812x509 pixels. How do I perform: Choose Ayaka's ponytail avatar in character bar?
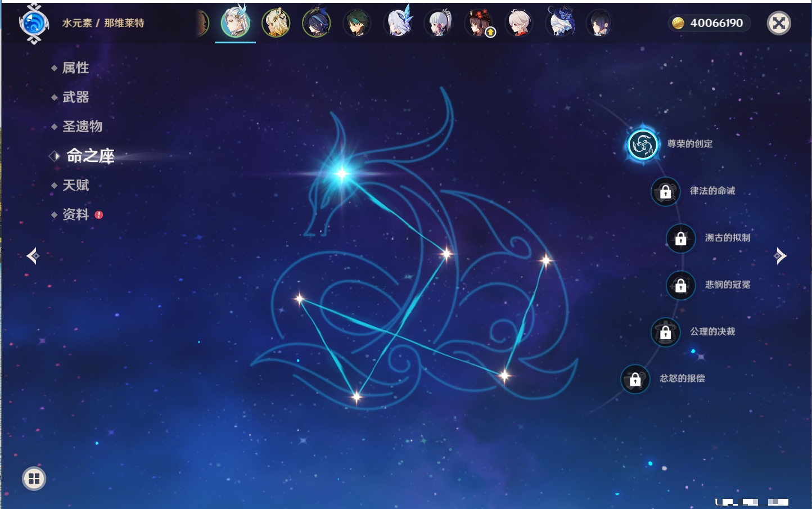[x=439, y=24]
